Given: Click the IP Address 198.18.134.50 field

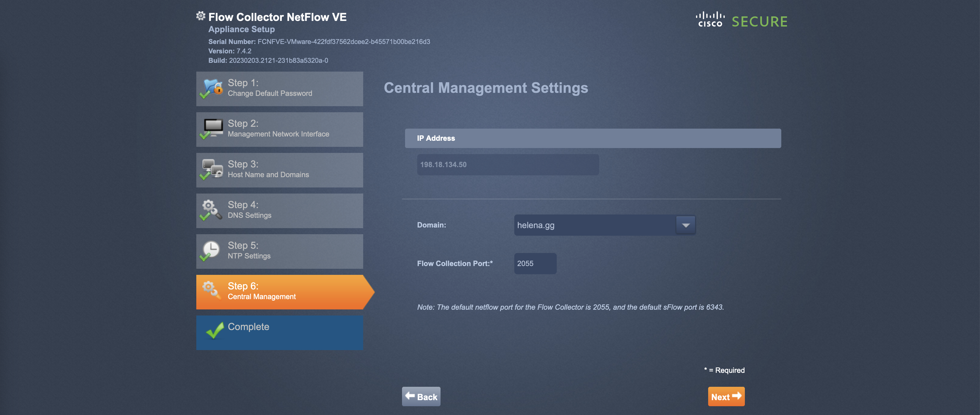Looking at the screenshot, I should pyautogui.click(x=508, y=165).
